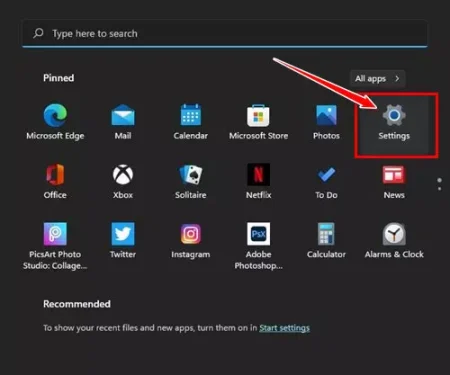Open the News app
The height and width of the screenshot is (375, 450).
pos(394,182)
